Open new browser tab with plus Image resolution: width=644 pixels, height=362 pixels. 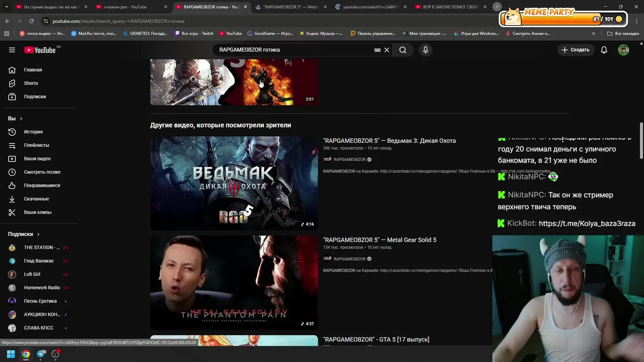[x=497, y=7]
